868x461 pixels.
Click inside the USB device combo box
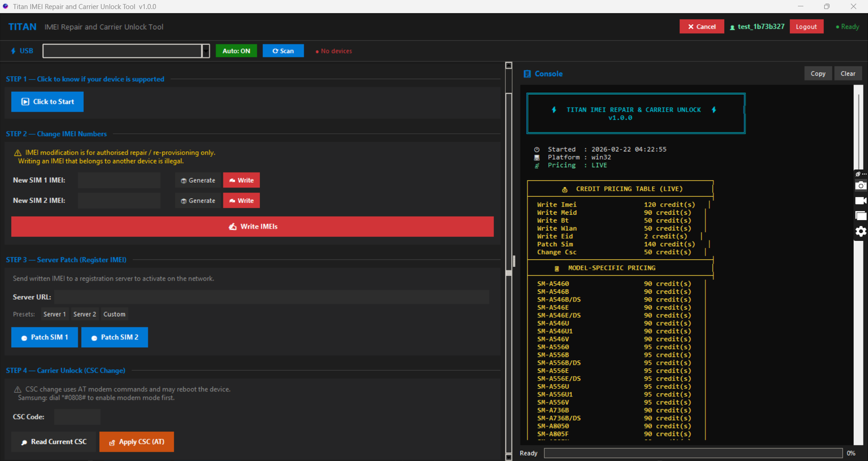[122, 51]
